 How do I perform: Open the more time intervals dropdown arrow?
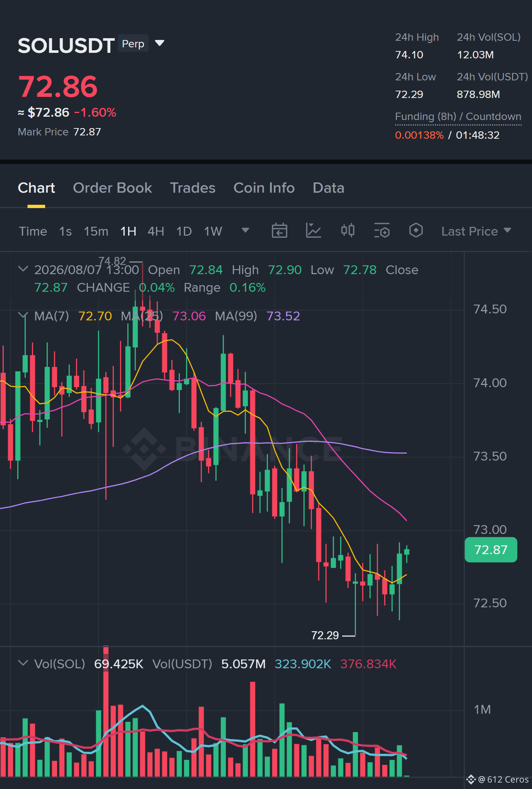tap(245, 230)
